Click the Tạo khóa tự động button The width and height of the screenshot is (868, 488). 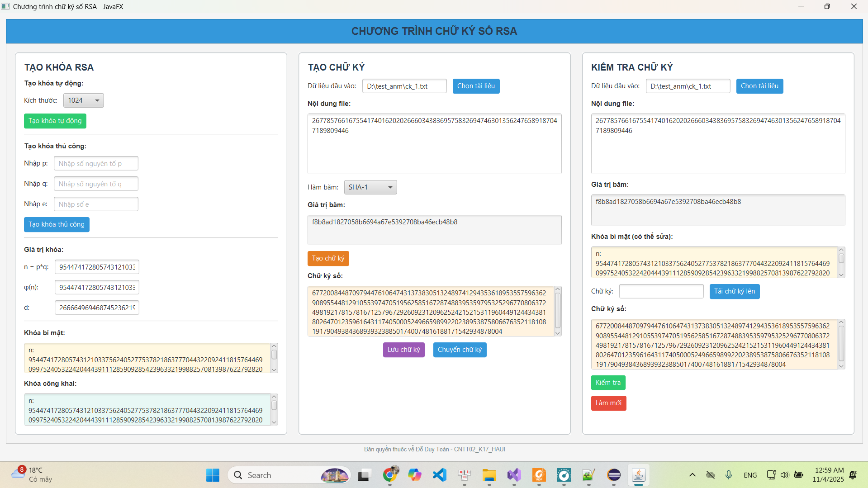[55, 121]
